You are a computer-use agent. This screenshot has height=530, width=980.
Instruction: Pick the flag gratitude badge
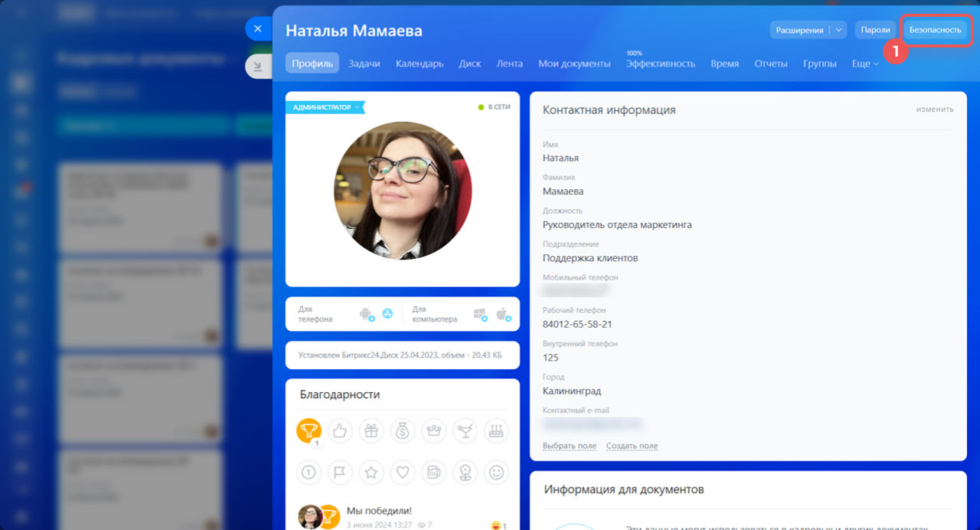pyautogui.click(x=340, y=473)
